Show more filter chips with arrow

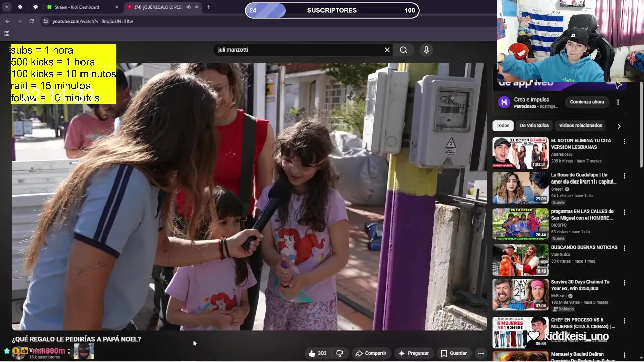tap(619, 126)
